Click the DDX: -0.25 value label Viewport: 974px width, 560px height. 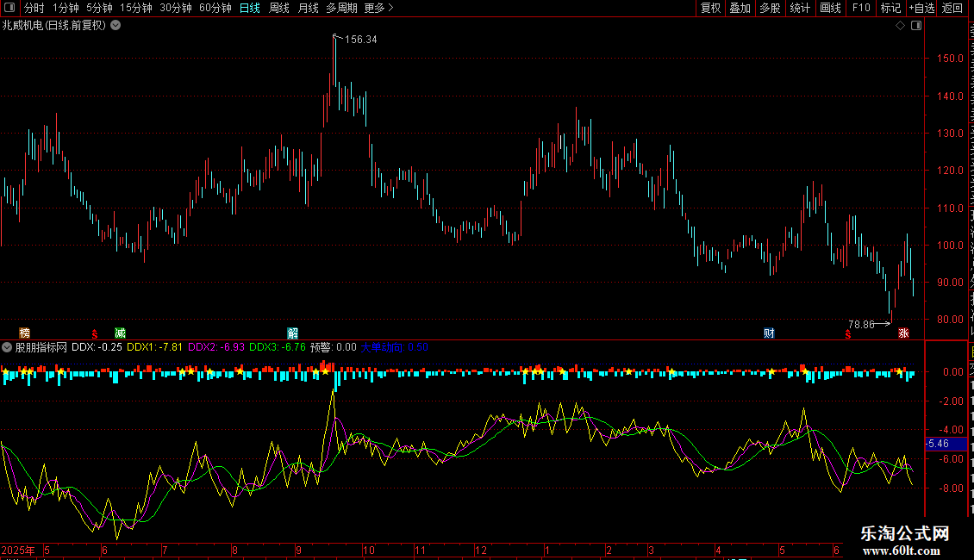[97, 347]
